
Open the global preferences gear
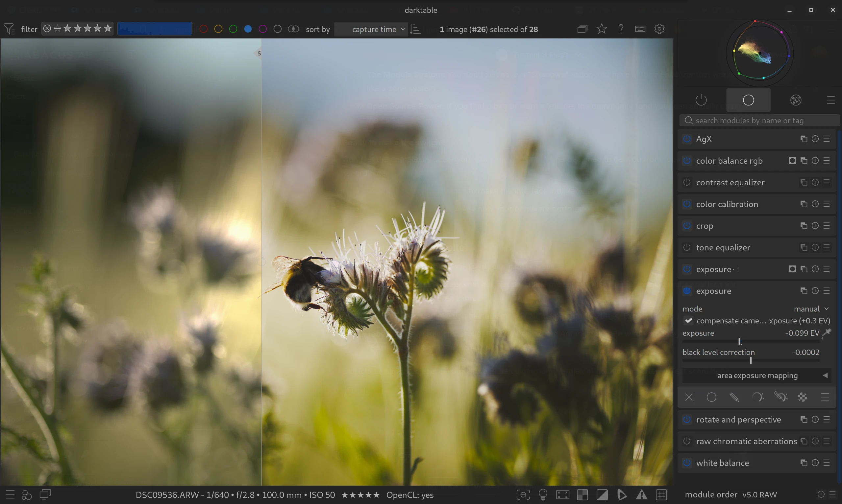click(659, 29)
